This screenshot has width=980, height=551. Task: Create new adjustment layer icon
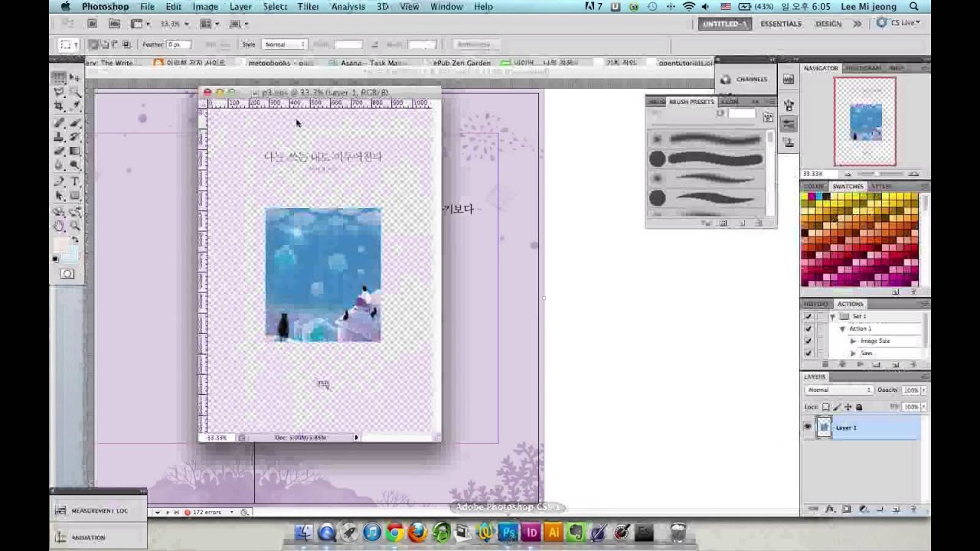[863, 510]
